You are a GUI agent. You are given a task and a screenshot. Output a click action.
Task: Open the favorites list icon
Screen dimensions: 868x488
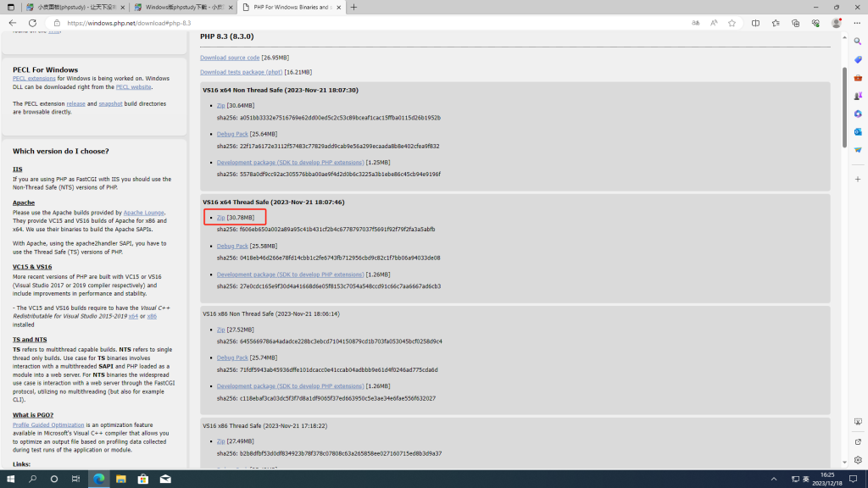point(776,23)
